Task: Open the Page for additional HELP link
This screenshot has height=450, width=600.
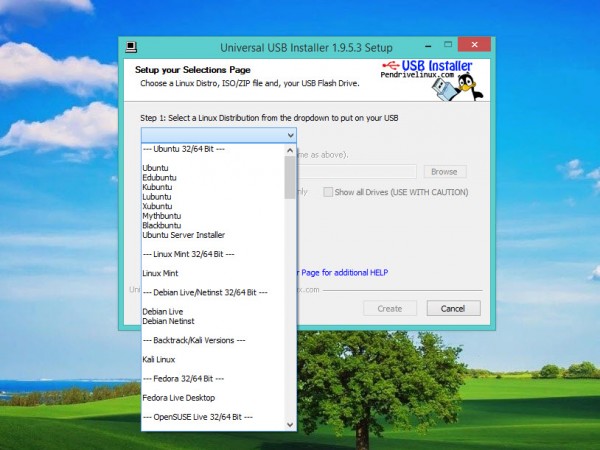Action: tap(344, 273)
